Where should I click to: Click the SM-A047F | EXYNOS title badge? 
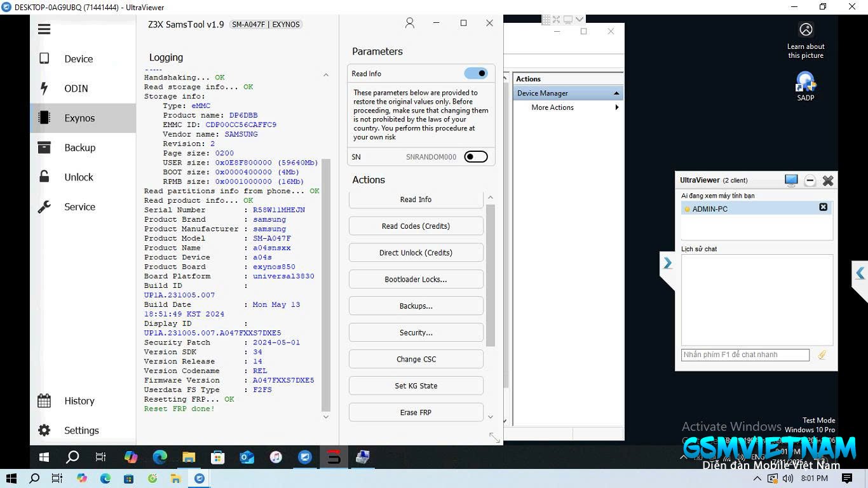[x=266, y=25]
